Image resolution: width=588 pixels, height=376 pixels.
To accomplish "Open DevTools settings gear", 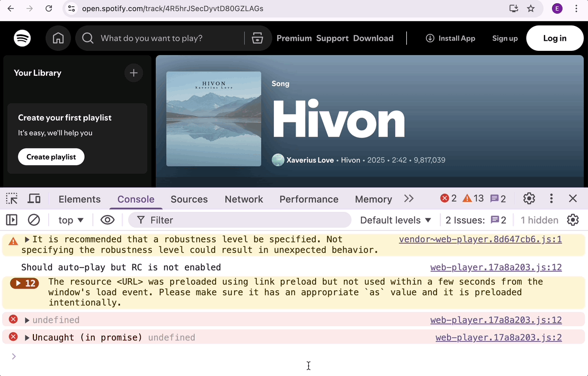I will tap(529, 198).
